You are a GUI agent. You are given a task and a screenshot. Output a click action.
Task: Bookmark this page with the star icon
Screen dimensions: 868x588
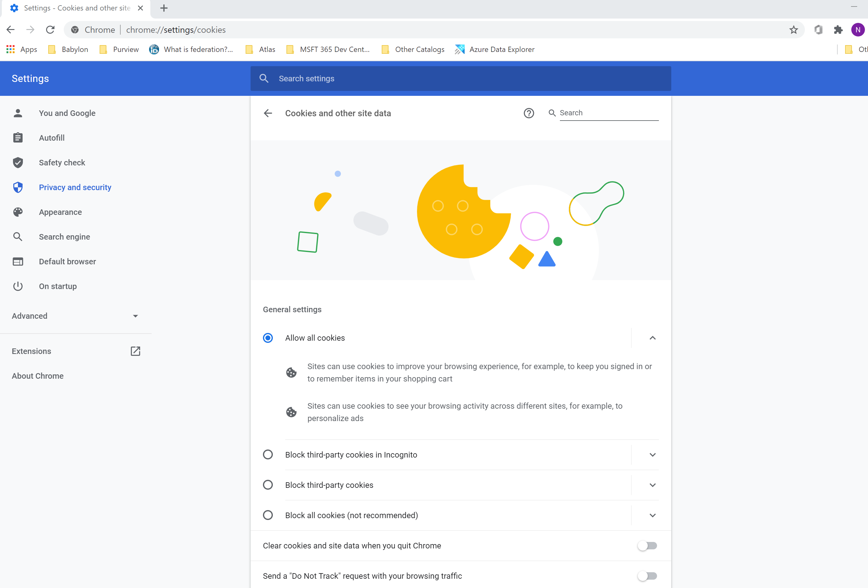(x=793, y=30)
